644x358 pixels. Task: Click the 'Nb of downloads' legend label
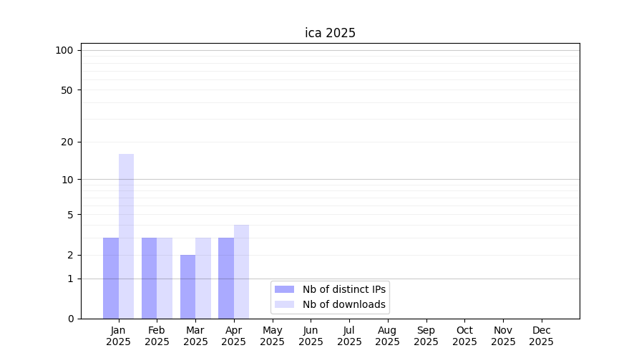point(343,304)
